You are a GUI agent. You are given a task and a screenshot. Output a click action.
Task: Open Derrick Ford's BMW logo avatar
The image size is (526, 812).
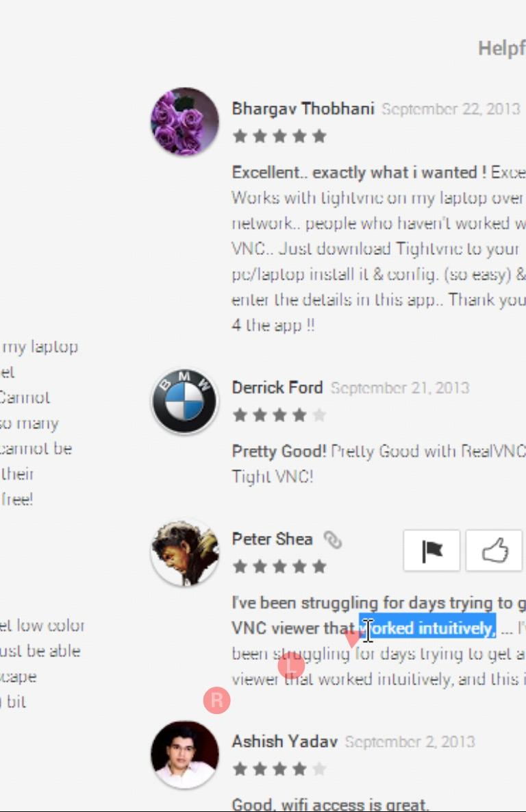coord(185,401)
